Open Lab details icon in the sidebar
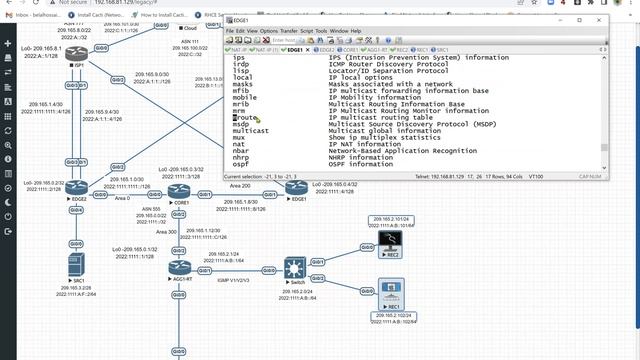This screenshot has width=640, height=360. [8, 174]
